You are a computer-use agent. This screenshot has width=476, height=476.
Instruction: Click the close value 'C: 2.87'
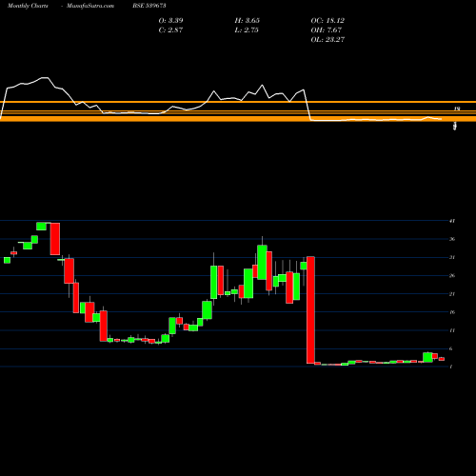170,30
